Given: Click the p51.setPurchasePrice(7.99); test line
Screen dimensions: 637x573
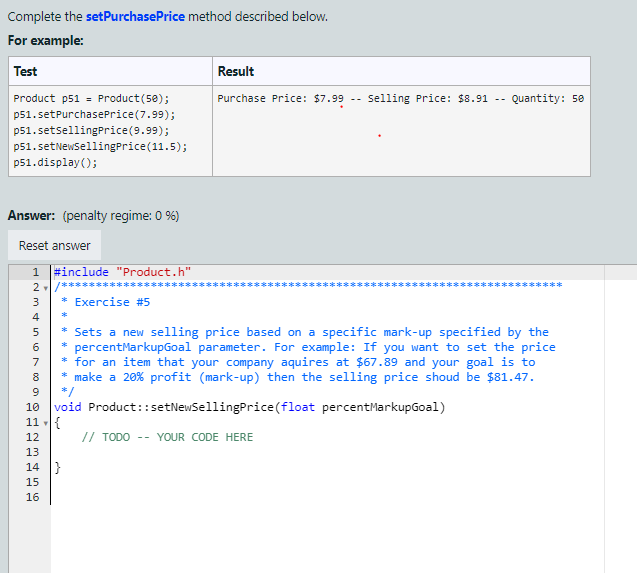Looking at the screenshot, I should 94,115.
